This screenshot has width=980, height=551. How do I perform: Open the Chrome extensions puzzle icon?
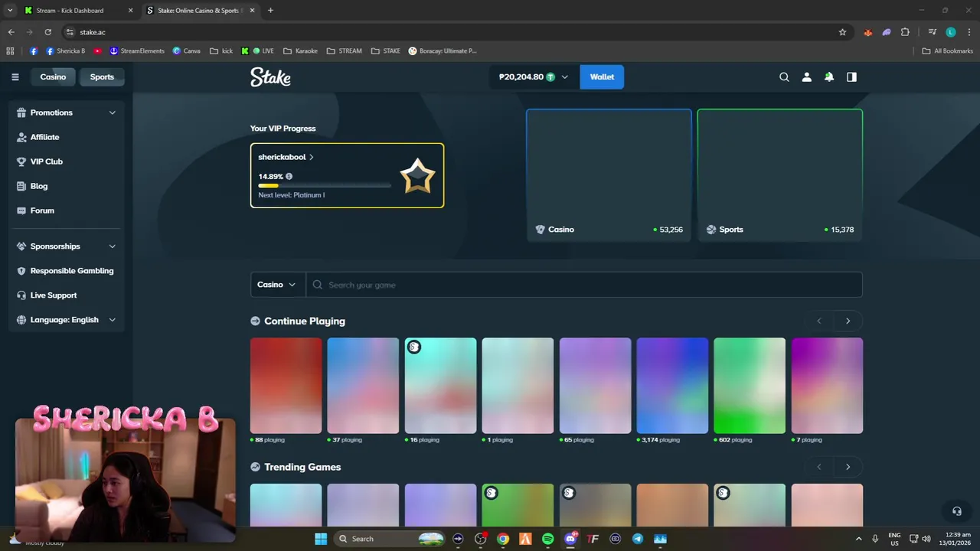(905, 32)
